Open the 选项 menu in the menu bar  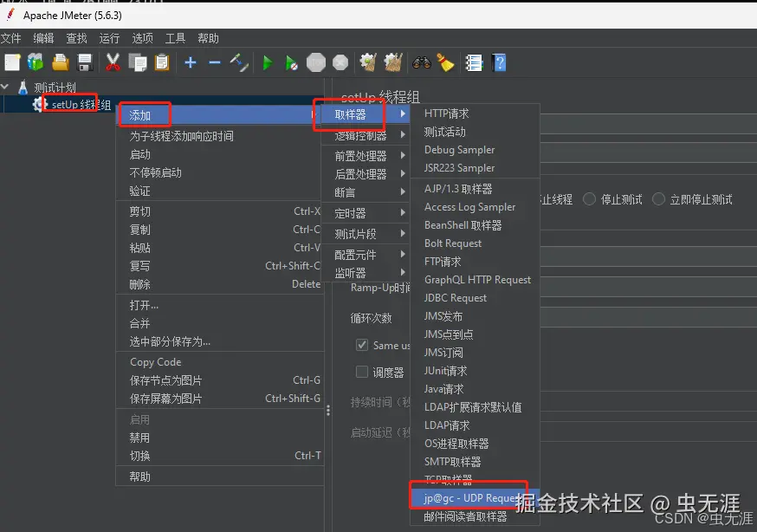[144, 38]
